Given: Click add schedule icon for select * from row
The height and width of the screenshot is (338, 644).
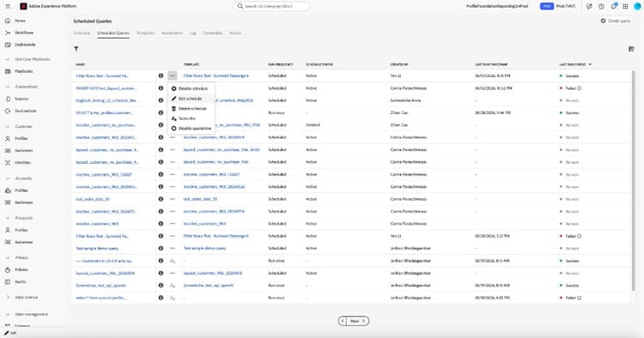Looking at the screenshot, I should (173, 298).
